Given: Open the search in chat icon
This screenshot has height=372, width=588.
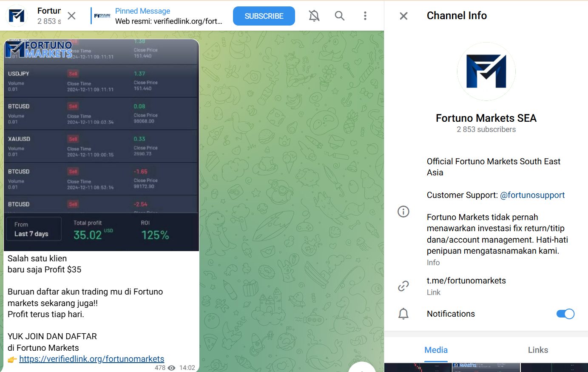Looking at the screenshot, I should [339, 16].
